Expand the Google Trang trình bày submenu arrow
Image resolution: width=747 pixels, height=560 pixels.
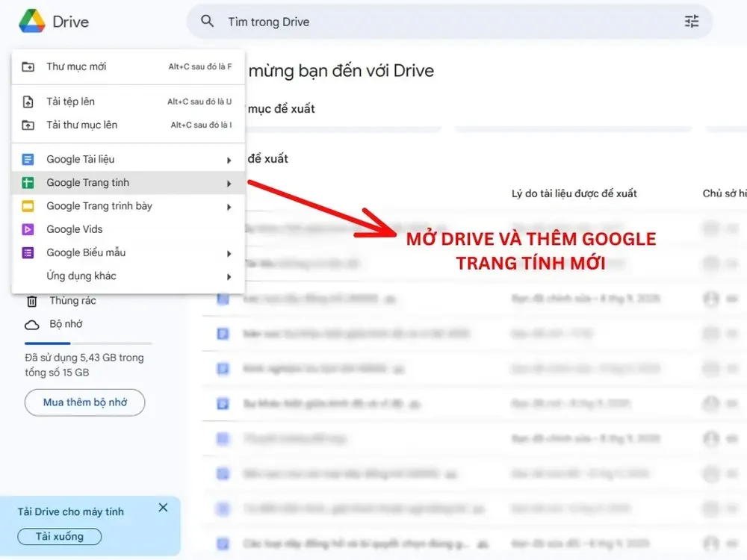click(229, 207)
